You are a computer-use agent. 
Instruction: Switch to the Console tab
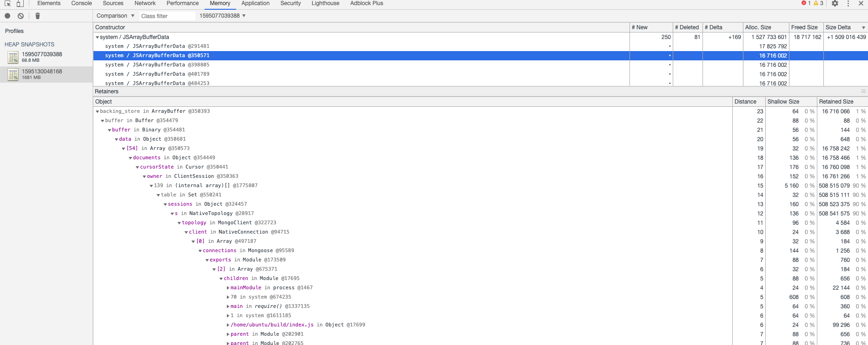[81, 3]
